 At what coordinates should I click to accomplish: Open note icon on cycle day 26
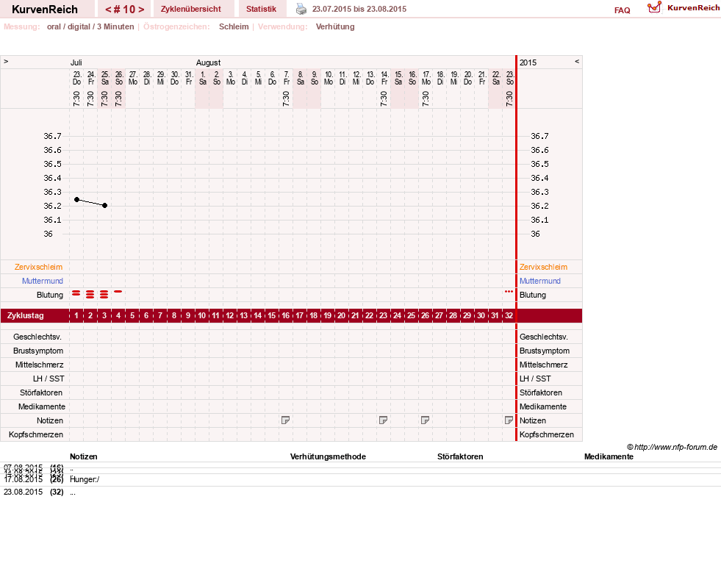pyautogui.click(x=426, y=420)
